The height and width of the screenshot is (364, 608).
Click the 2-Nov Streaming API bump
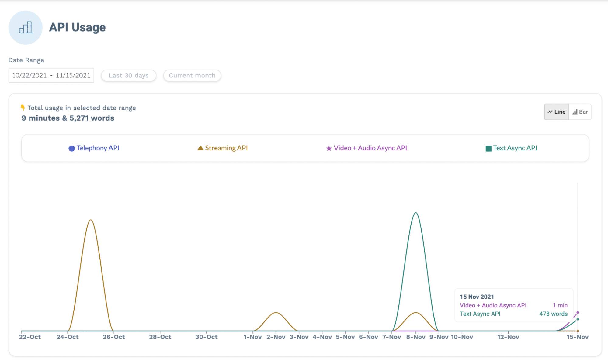coord(276,313)
